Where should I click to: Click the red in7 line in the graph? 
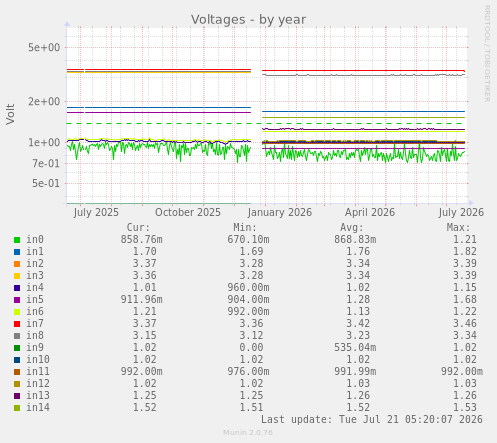pos(363,71)
